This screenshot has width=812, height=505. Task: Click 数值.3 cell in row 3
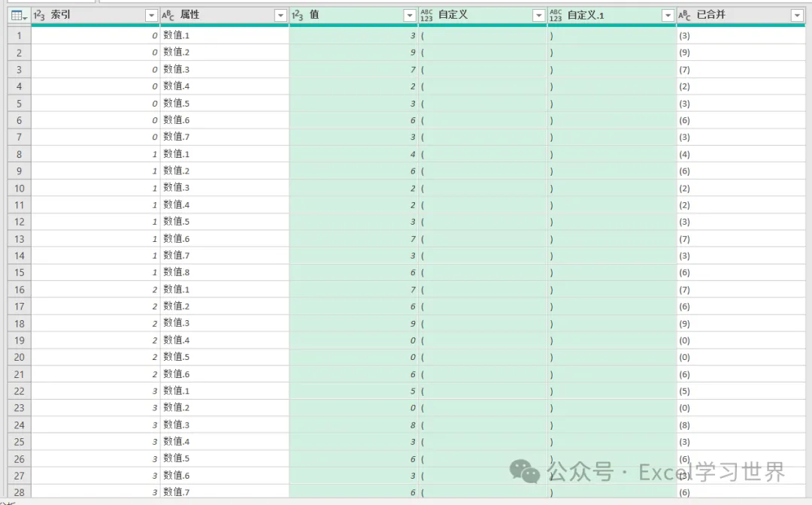coord(224,69)
